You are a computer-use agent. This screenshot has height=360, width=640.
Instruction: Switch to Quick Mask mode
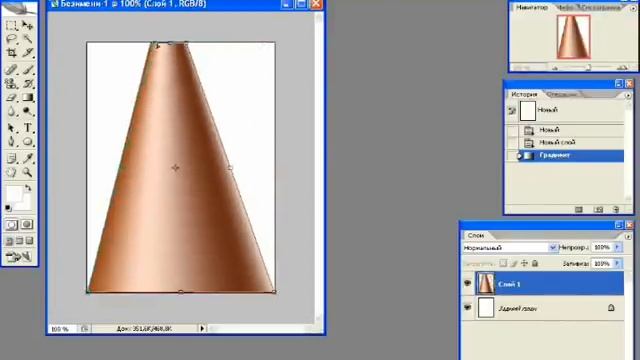[27, 224]
